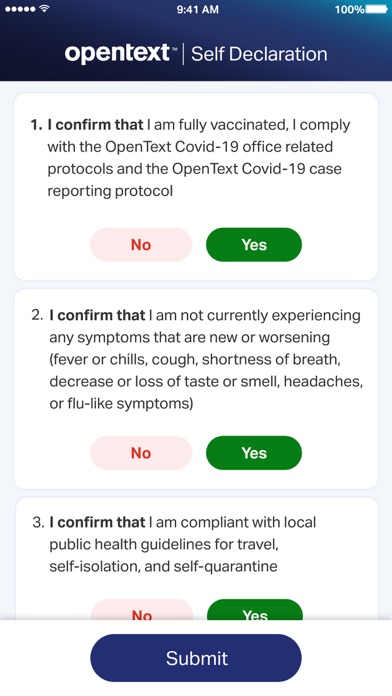
Task: Tap the Self Declaration header title
Action: pos(259,54)
